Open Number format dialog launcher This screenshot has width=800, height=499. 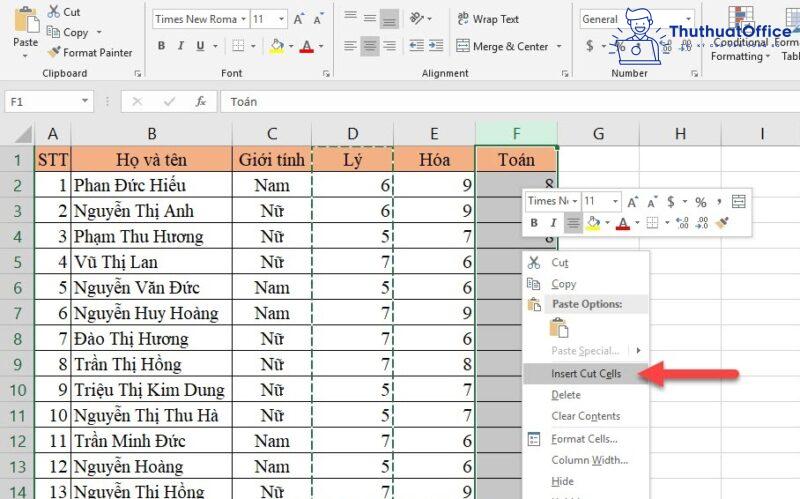(694, 73)
